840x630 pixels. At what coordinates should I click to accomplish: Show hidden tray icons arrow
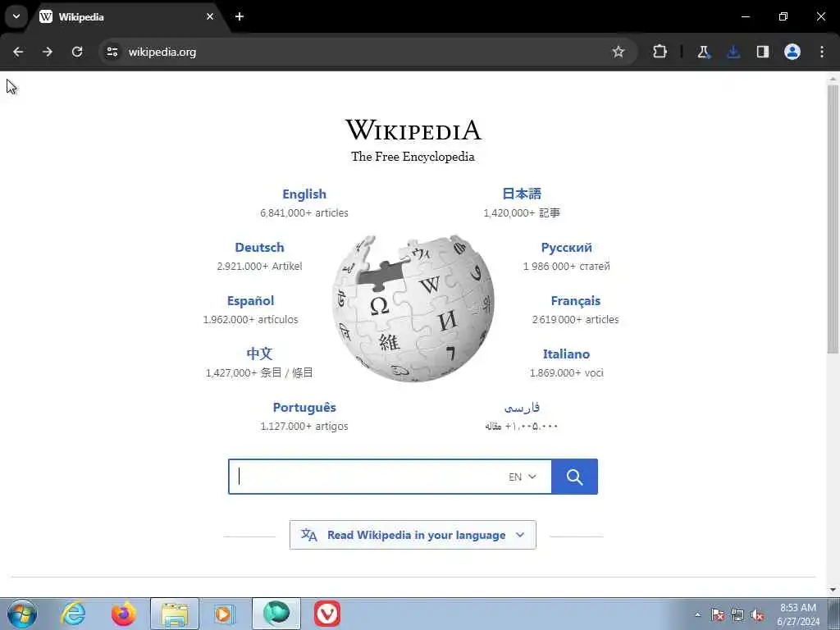click(697, 614)
